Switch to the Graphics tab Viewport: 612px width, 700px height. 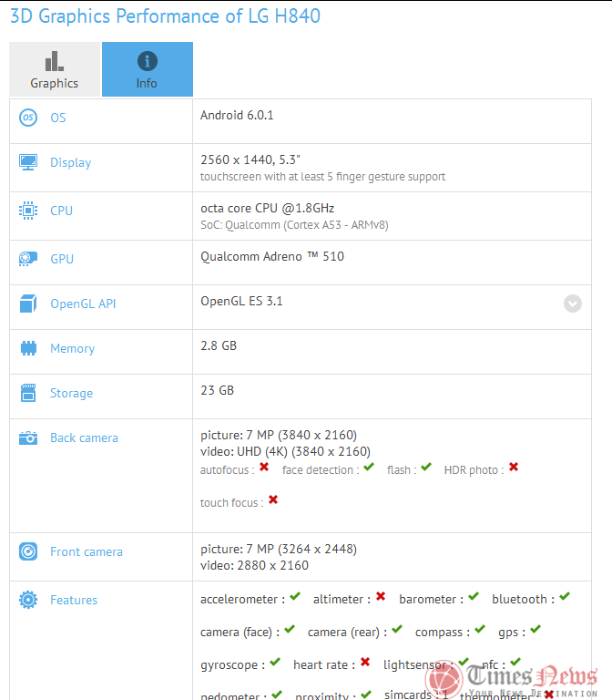click(x=55, y=69)
